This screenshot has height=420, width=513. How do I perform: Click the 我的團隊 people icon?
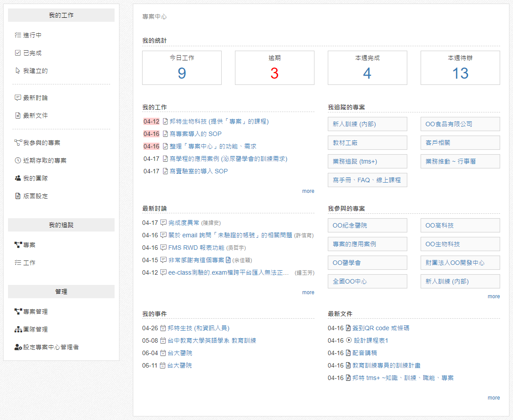click(x=18, y=178)
